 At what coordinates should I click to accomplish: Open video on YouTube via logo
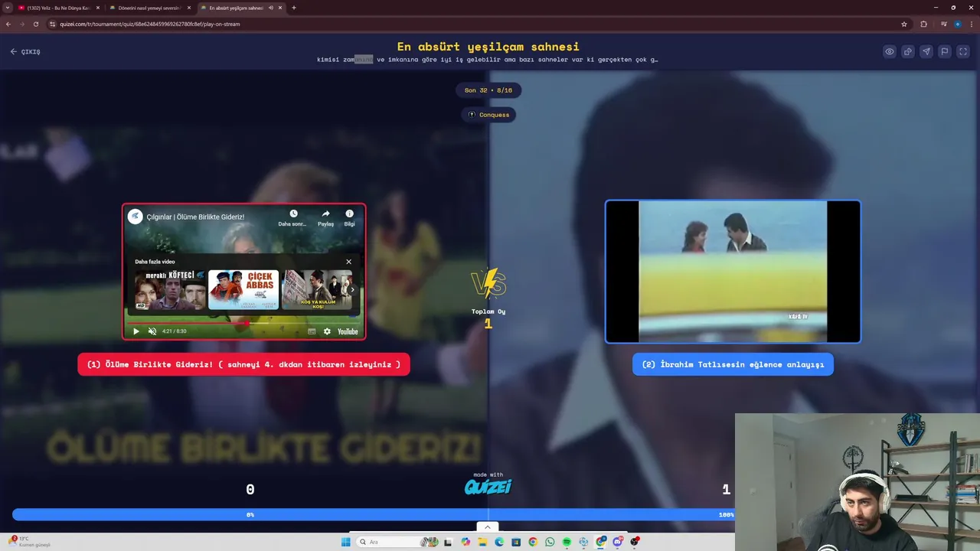[348, 331]
